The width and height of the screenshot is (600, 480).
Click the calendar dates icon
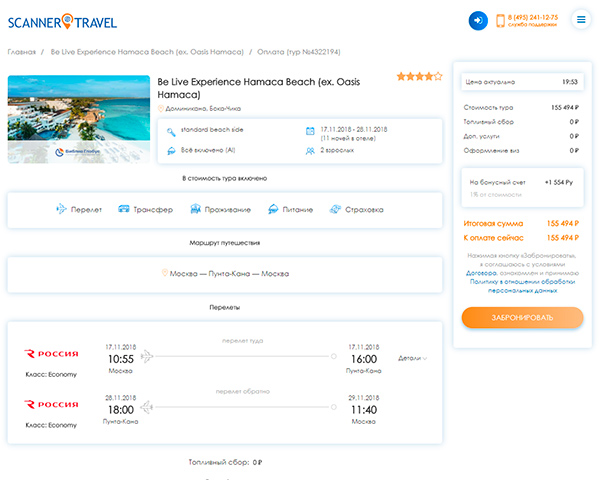pyautogui.click(x=309, y=131)
